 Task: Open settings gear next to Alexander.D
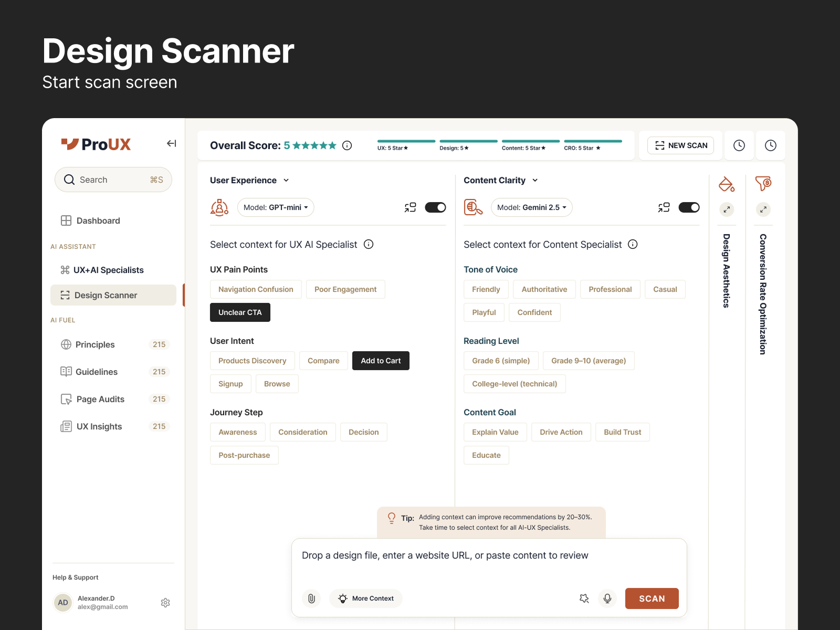pyautogui.click(x=165, y=603)
